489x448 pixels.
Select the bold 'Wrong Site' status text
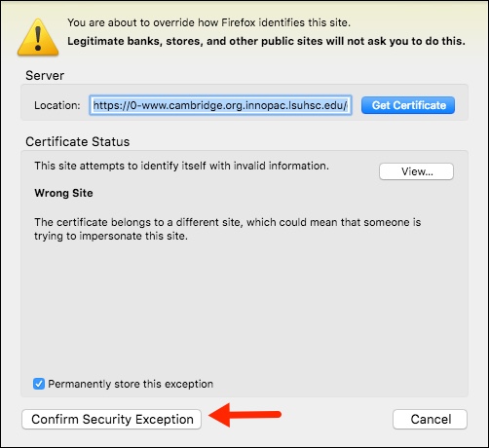[x=63, y=193]
